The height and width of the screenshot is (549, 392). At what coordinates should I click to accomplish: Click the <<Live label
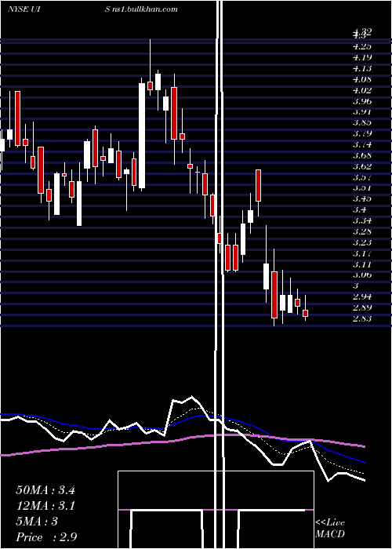[330, 523]
